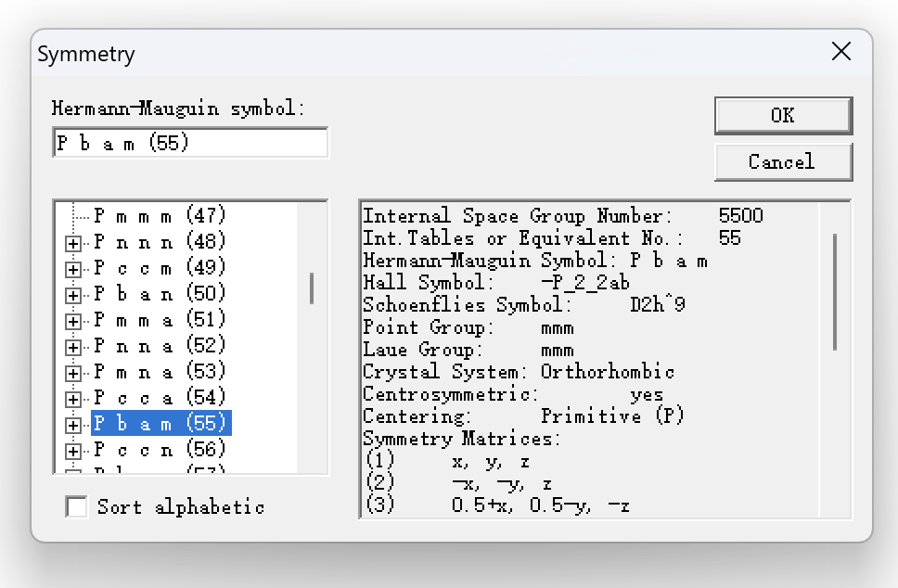Select space group P c c a (54)
Screen dimensions: 898x588
click(160, 398)
